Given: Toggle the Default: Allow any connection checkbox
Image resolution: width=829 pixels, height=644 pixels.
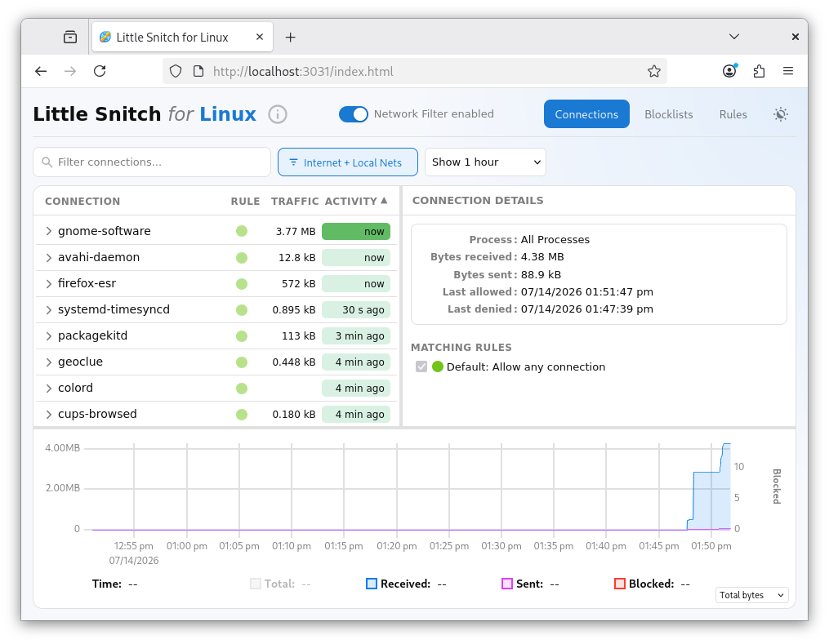Looking at the screenshot, I should [421, 366].
